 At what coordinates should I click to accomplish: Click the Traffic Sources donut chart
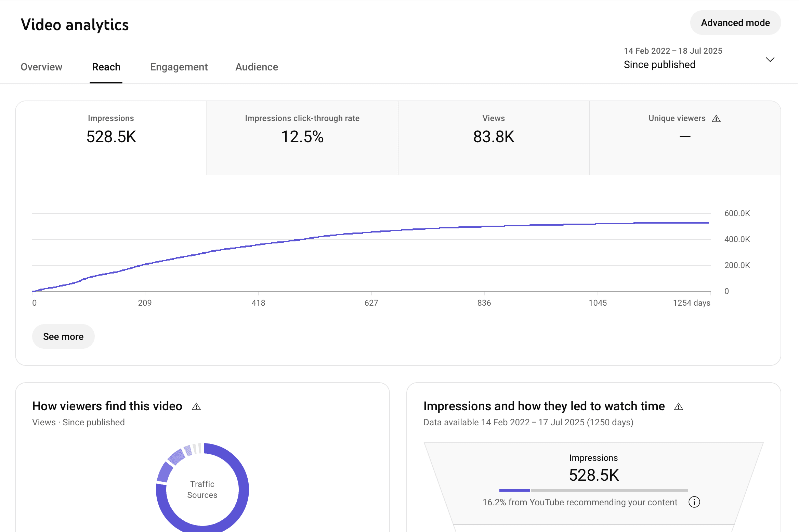click(x=202, y=489)
